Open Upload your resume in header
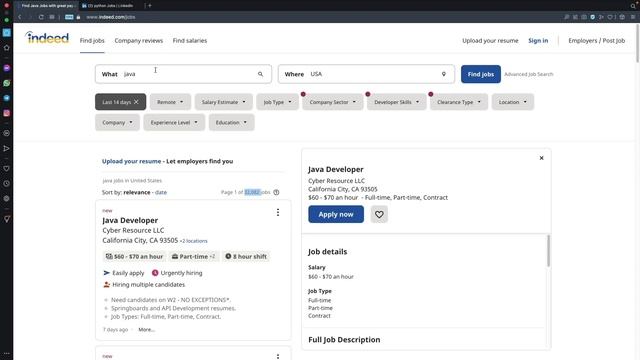 [x=490, y=40]
